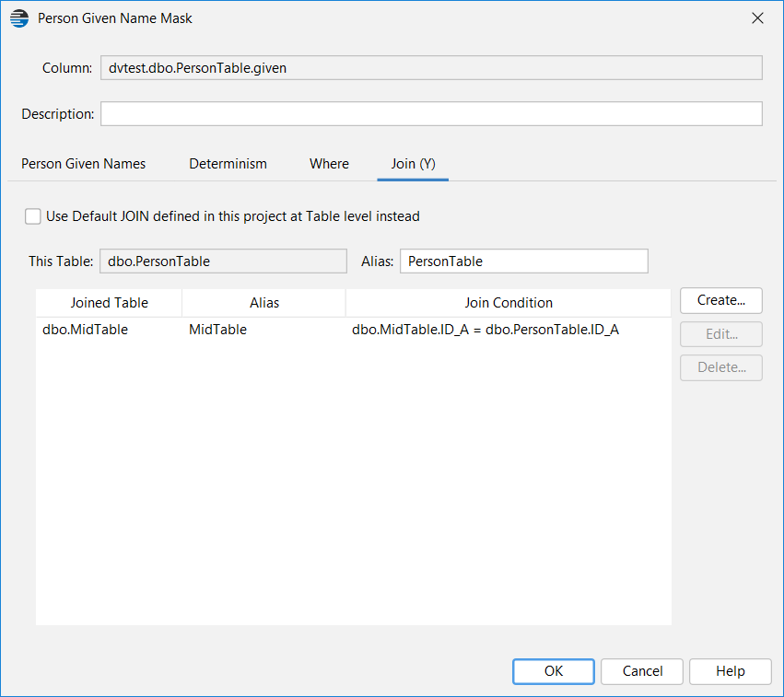Select the dbo.MidTable joined table cell
Viewport: 784px width, 697px height.
click(109, 330)
